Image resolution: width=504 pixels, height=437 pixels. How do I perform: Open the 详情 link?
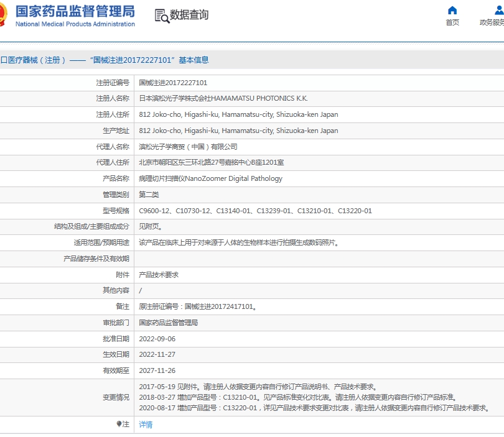coord(146,425)
